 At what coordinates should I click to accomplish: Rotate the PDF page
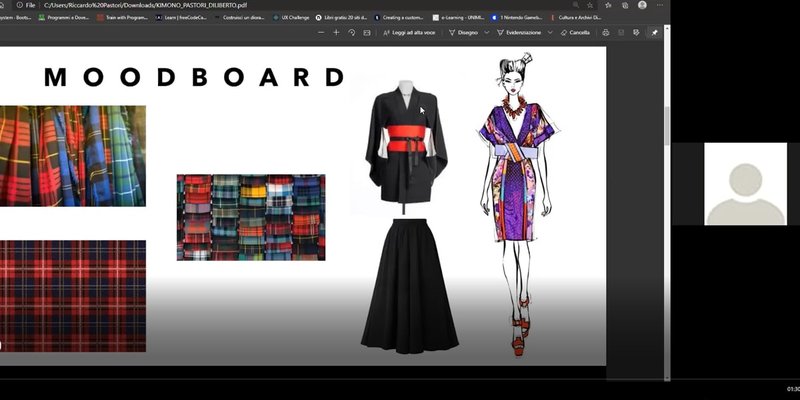[x=352, y=32]
